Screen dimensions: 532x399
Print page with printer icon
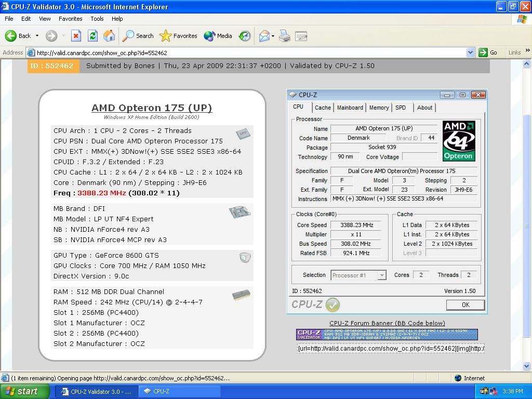[x=285, y=36]
